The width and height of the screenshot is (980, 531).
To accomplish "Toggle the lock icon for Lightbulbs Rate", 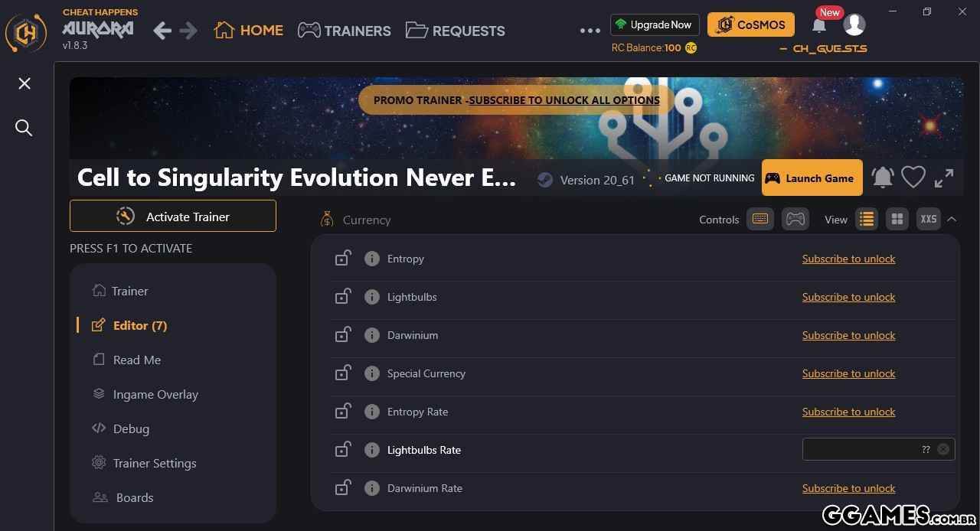I will coord(342,449).
